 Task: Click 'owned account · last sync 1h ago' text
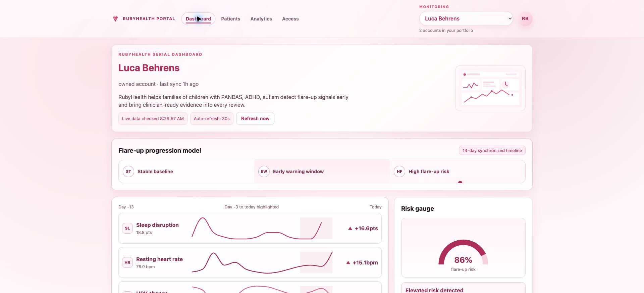click(158, 84)
